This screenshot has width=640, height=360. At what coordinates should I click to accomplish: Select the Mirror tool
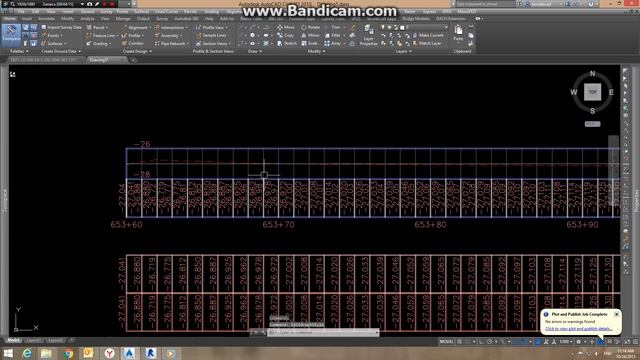point(310,36)
